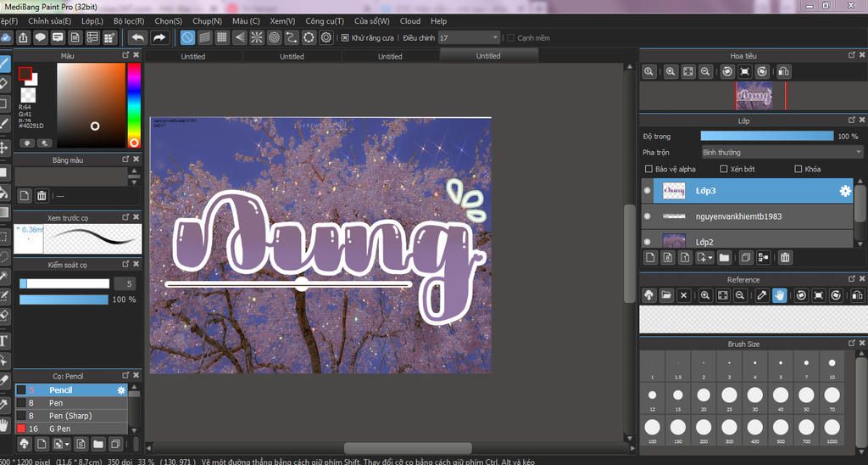
Task: Enable the concentric circle snap
Action: (274, 37)
